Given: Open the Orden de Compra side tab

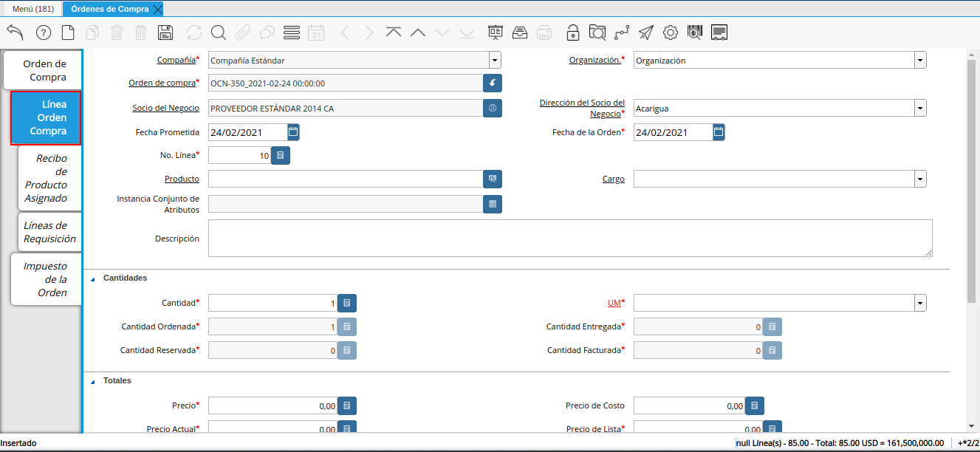Looking at the screenshot, I should 43,70.
